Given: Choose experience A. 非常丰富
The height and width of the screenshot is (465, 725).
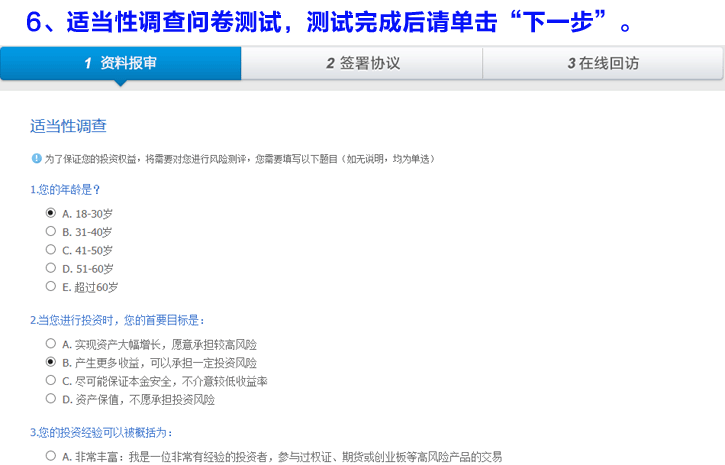Looking at the screenshot, I should click(51, 456).
